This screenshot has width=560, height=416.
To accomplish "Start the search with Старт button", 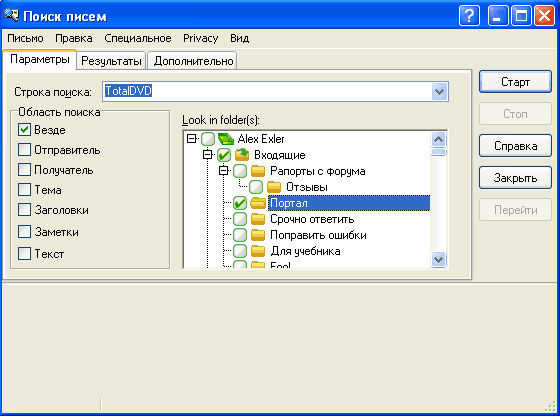I will 515,82.
